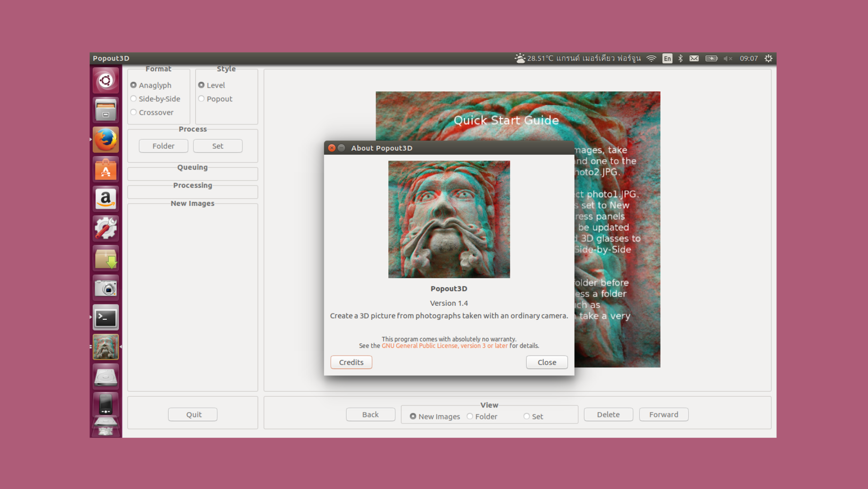The width and height of the screenshot is (868, 489).
Task: Click the Forward button
Action: coord(664,414)
